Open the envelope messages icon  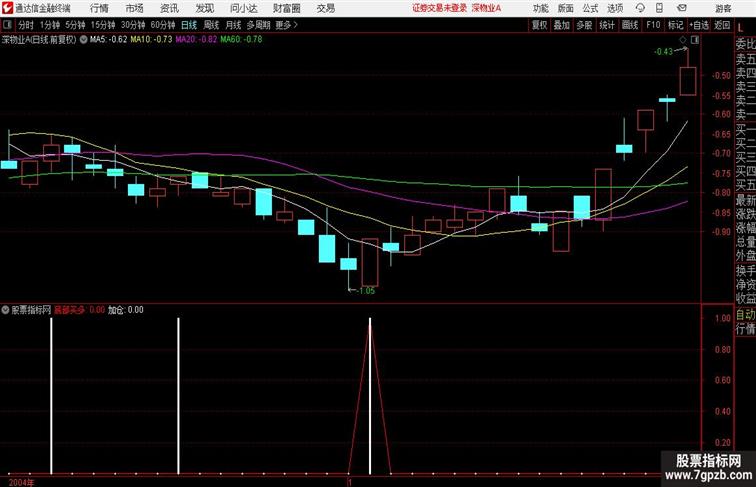point(682,8)
